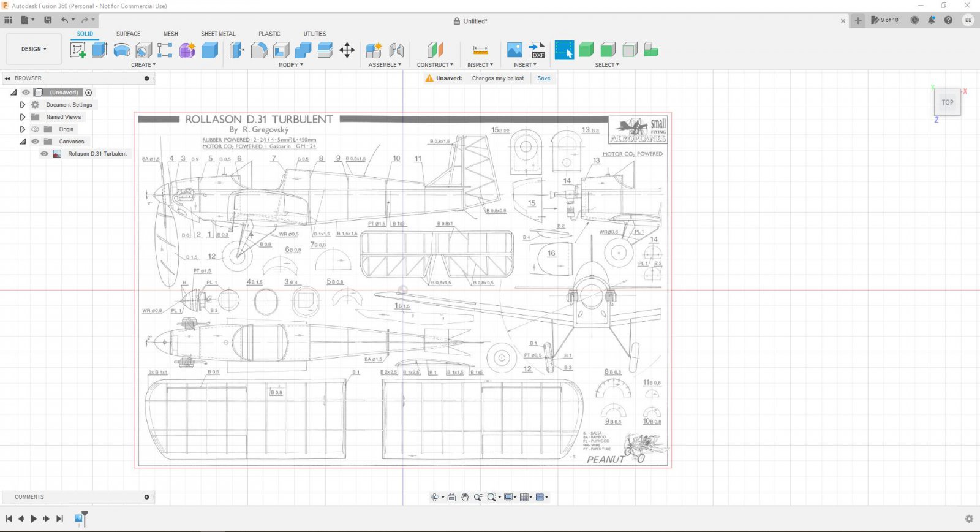Switch to the PLASTIC tab
Screen dimensions: 980x532
point(269,34)
